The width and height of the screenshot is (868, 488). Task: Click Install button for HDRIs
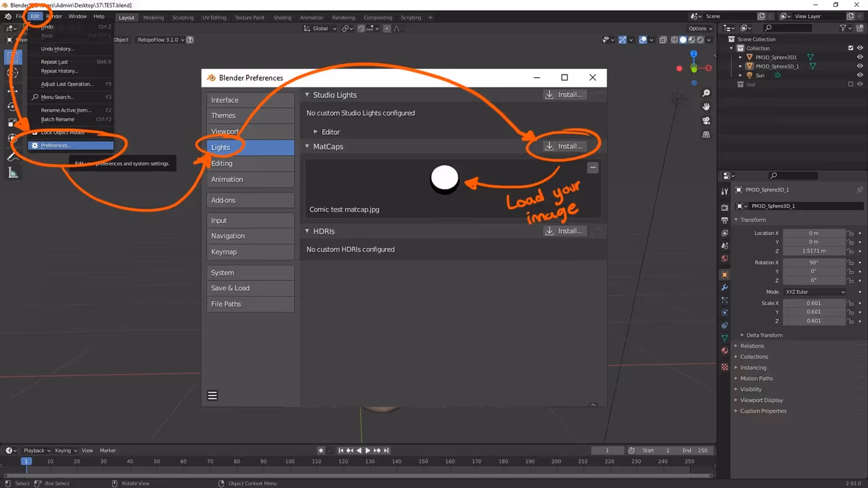click(564, 231)
